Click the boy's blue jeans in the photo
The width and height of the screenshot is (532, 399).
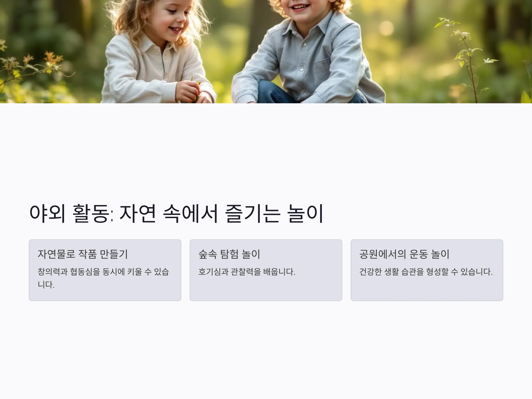point(279,93)
